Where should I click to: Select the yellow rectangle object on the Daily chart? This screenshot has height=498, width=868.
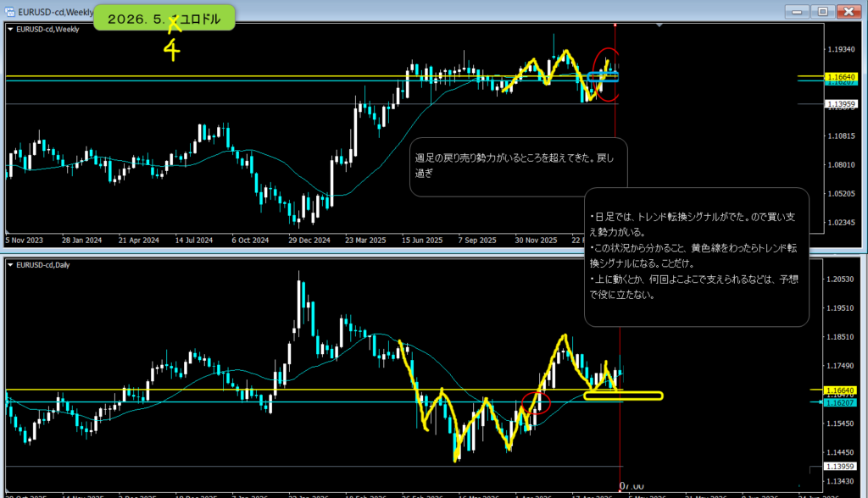pyautogui.click(x=623, y=396)
